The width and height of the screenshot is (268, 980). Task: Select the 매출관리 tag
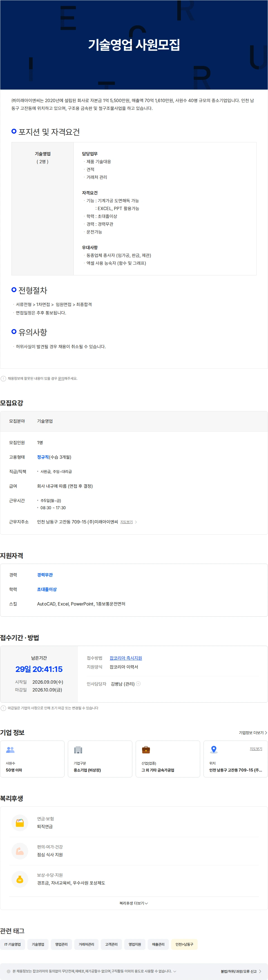(x=158, y=944)
